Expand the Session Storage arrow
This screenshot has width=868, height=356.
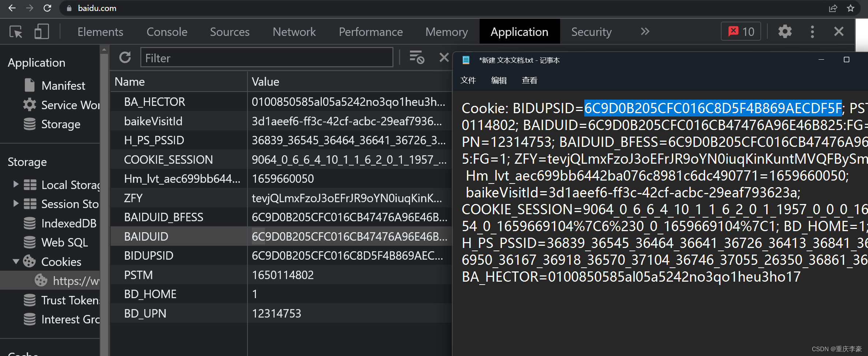pos(15,203)
